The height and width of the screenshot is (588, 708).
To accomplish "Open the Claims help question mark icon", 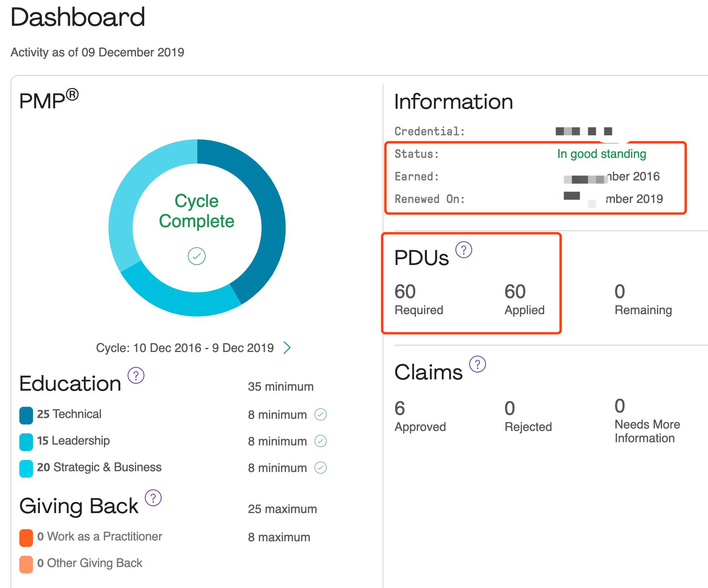I will coord(478,364).
